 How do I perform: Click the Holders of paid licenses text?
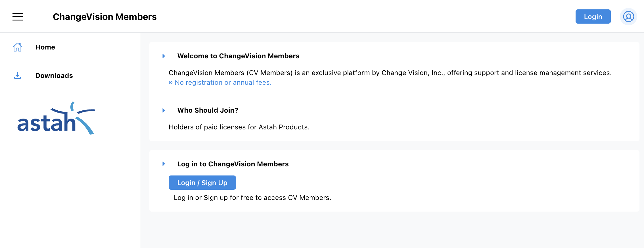(239, 127)
